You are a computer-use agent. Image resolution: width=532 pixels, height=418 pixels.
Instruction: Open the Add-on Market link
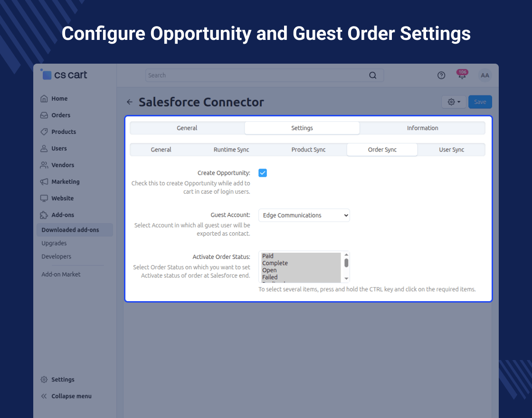(x=61, y=275)
